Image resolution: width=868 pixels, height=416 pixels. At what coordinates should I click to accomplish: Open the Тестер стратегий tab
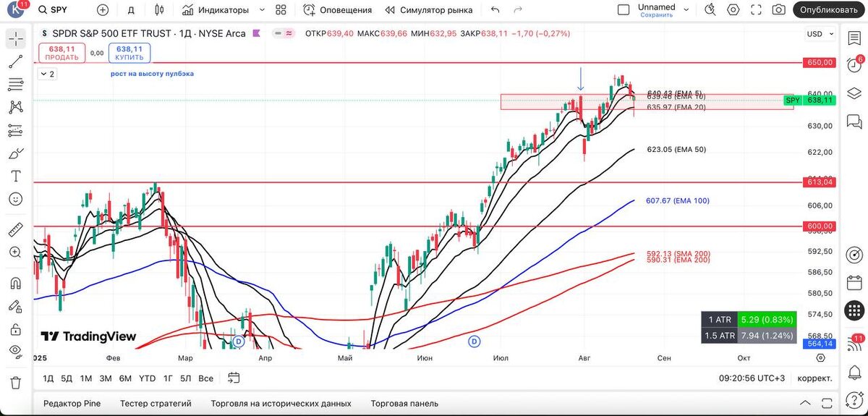pos(156,404)
